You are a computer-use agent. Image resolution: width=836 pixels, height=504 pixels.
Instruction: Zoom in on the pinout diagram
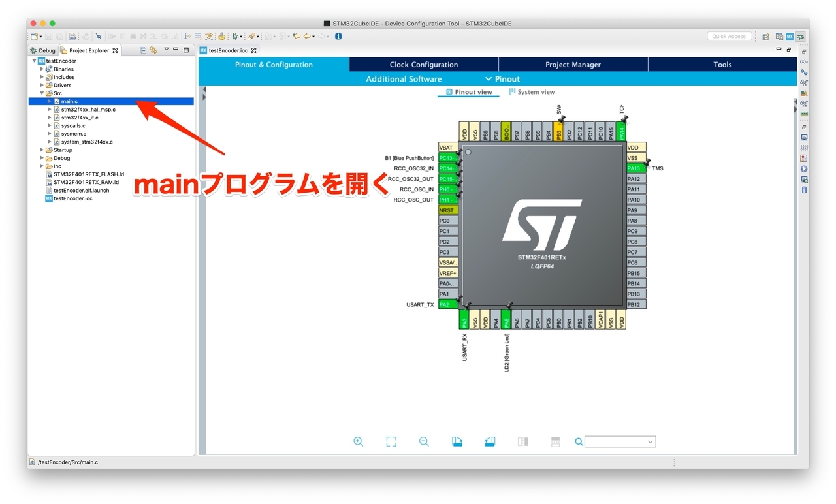(359, 441)
